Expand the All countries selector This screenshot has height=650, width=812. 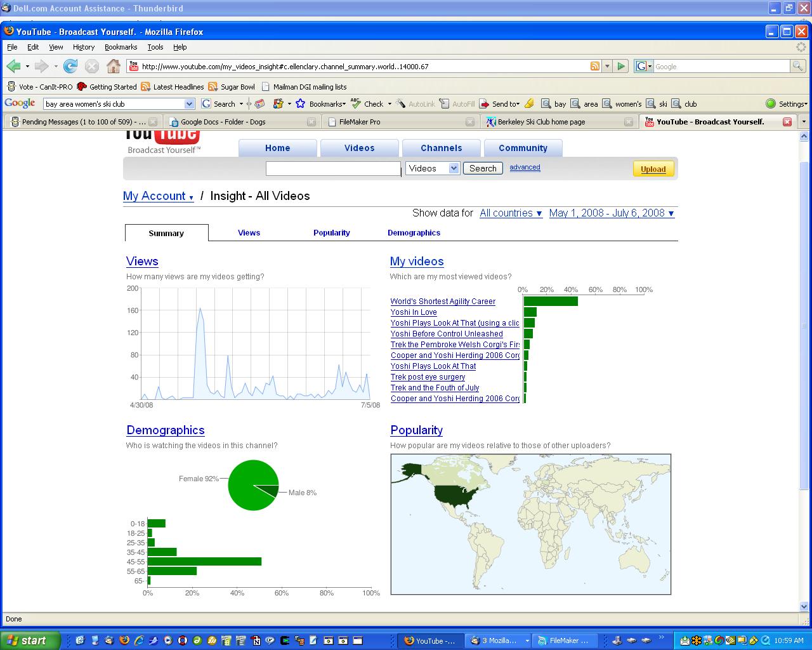click(511, 213)
